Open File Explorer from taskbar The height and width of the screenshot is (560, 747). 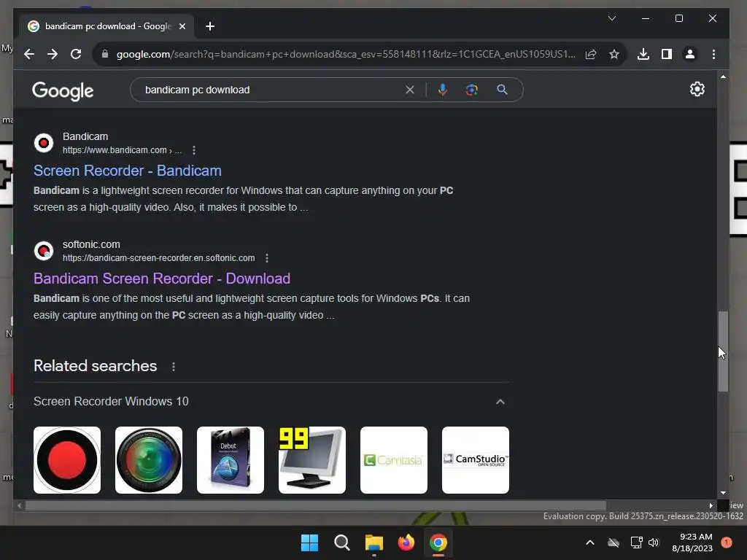(374, 542)
